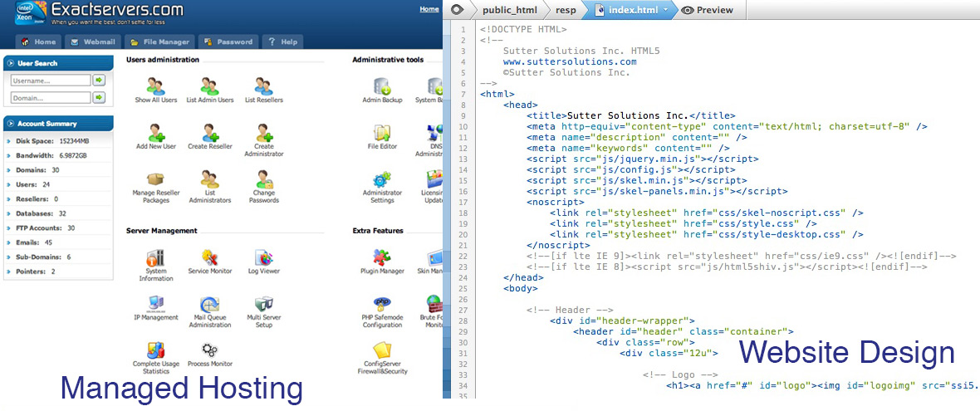The image size is (980, 411).
Task: Open the Password tab
Action: (228, 42)
